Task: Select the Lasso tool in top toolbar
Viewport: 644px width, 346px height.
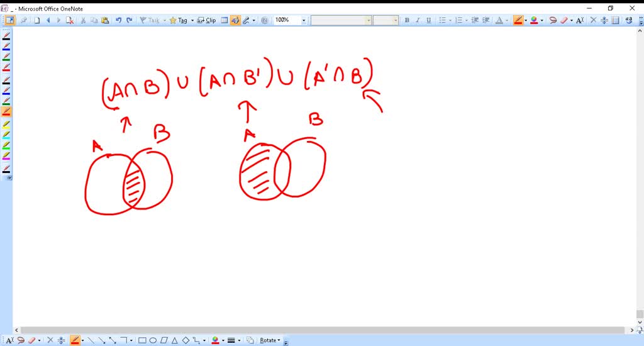Action: click(553, 20)
